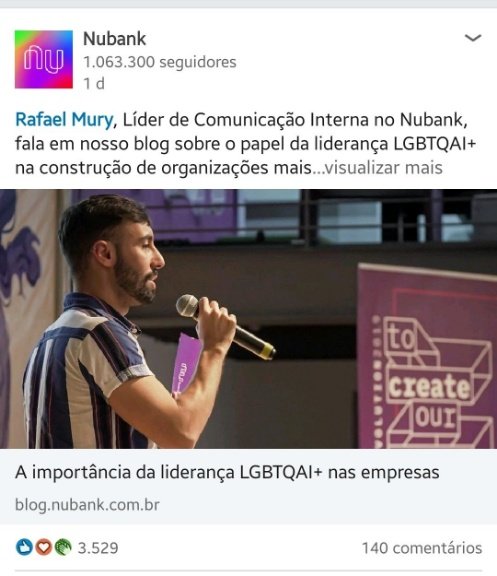The image size is (497, 576).
Task: Open the 140 comentários link
Action: 422,548
